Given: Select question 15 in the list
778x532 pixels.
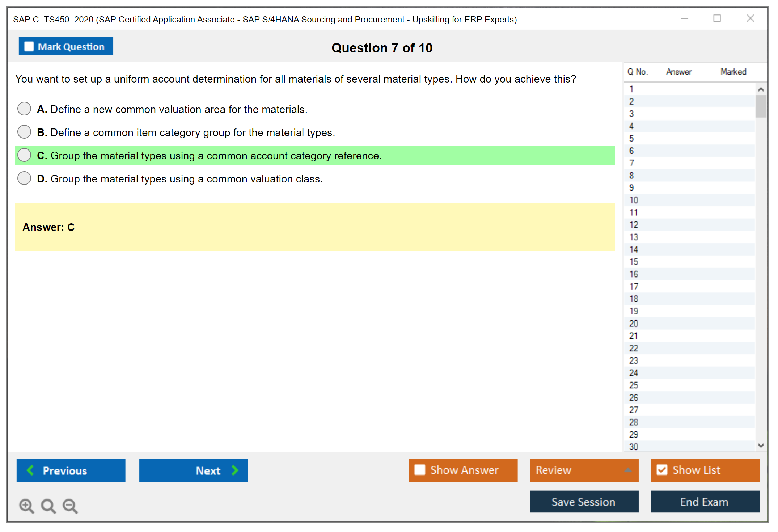Looking at the screenshot, I should coord(634,262).
